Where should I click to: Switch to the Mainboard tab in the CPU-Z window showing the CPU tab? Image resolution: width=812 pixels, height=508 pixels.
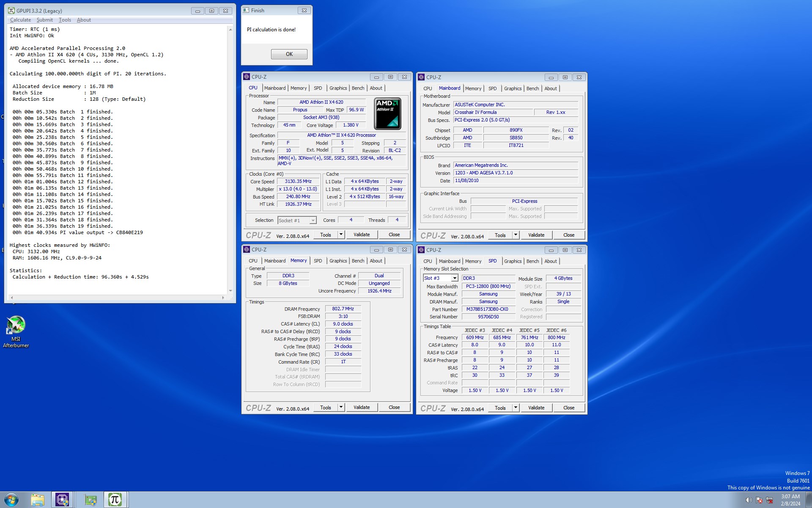275,88
